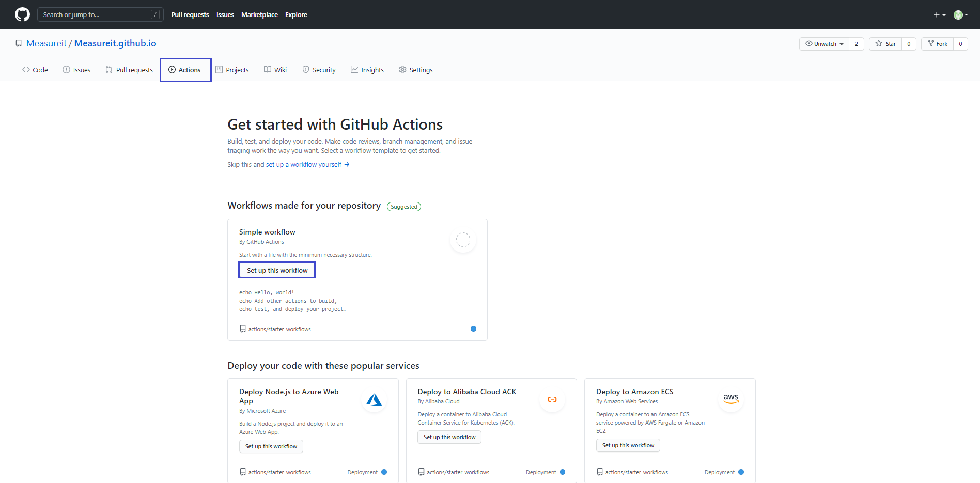980x483 pixels.
Task: Open actions/starter-workflows link in Azure card
Action: tap(279, 472)
